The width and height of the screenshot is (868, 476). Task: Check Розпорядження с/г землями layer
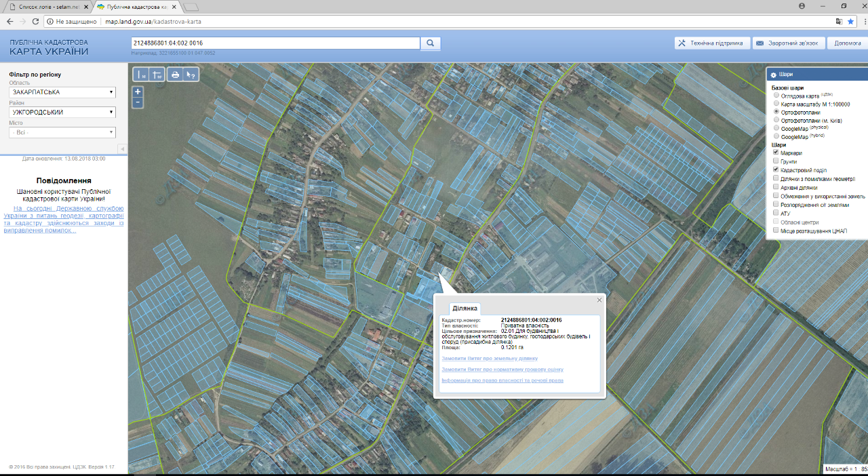click(x=776, y=204)
